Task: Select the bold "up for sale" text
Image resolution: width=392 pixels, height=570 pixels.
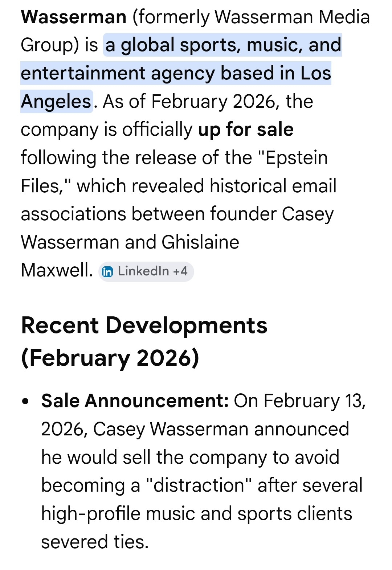Action: click(246, 130)
